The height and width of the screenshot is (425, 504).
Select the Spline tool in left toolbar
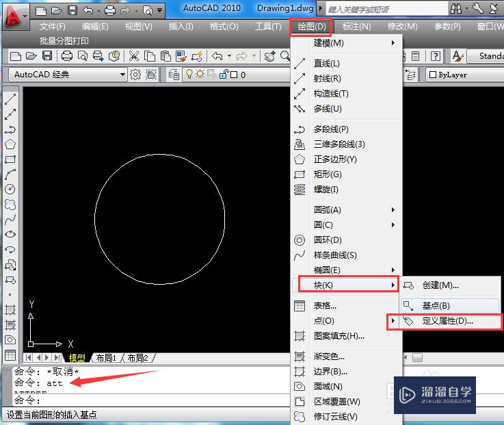click(10, 219)
